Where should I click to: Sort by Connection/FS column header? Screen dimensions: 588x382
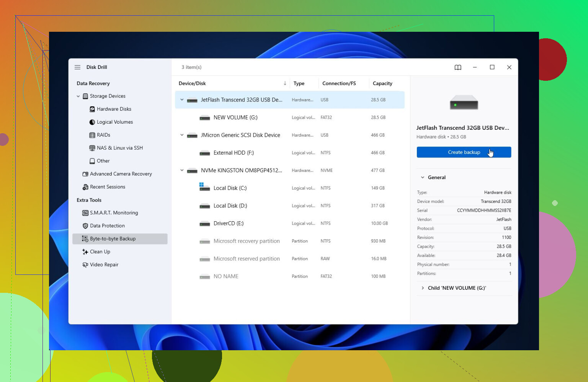pyautogui.click(x=339, y=83)
